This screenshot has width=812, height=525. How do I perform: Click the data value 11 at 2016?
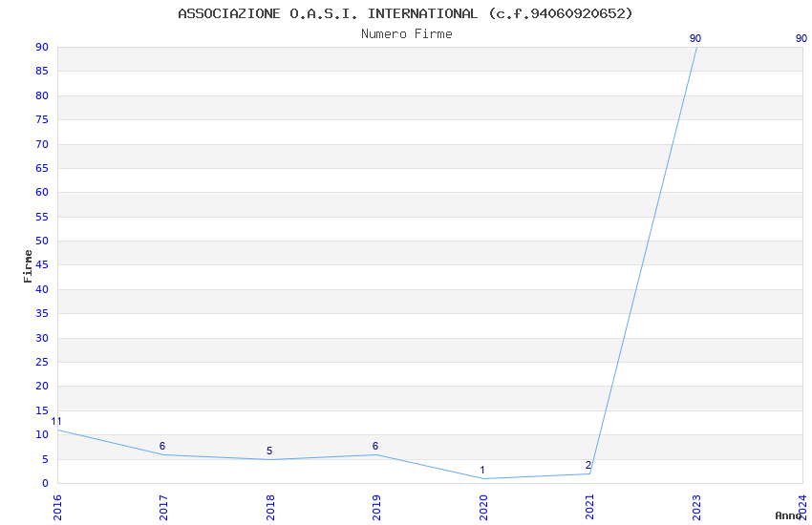tap(56, 422)
